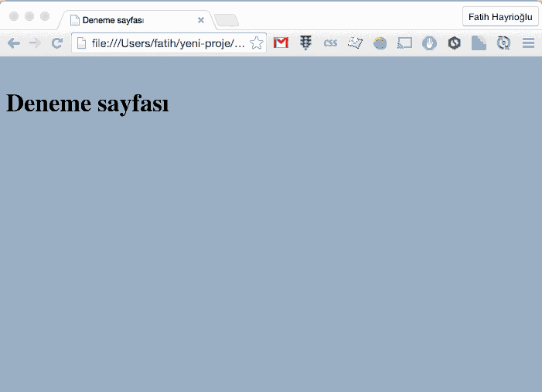The height and width of the screenshot is (392, 542).
Task: Open a new tab
Action: click(x=226, y=20)
